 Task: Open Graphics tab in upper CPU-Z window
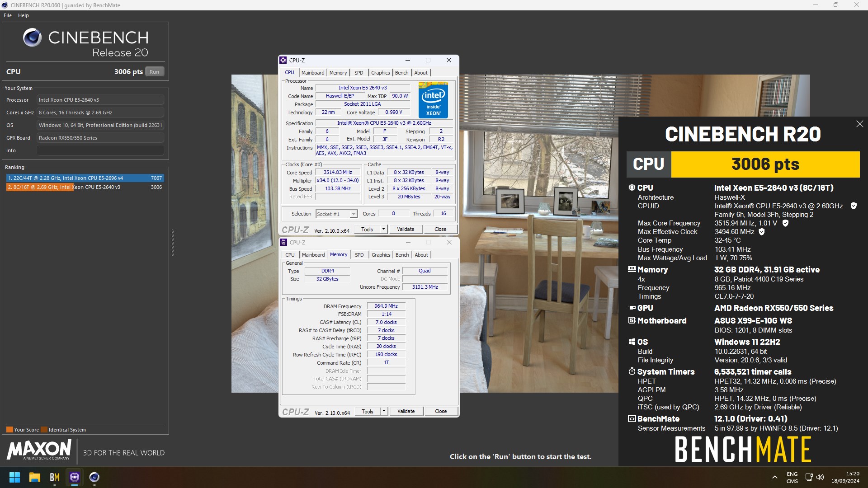tap(381, 73)
